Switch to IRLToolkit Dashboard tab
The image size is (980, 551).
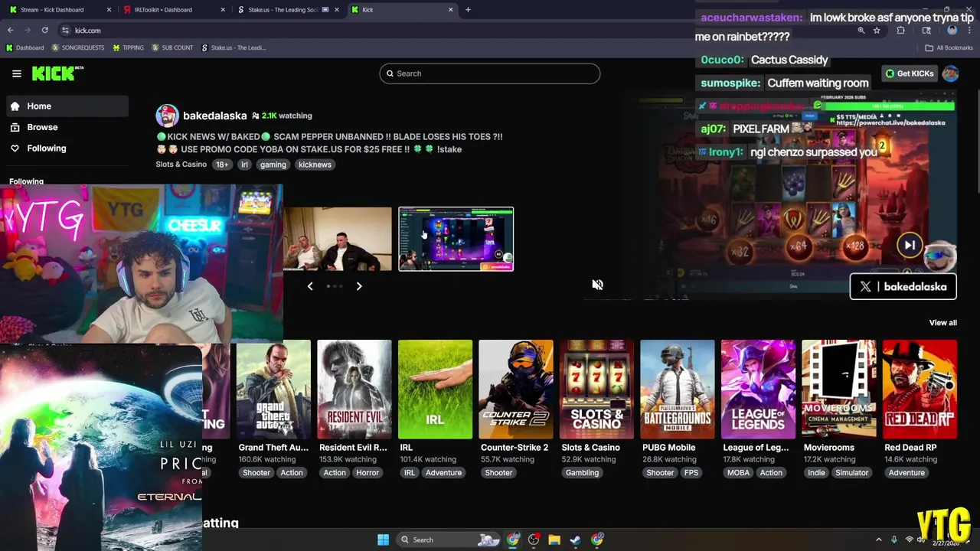172,10
